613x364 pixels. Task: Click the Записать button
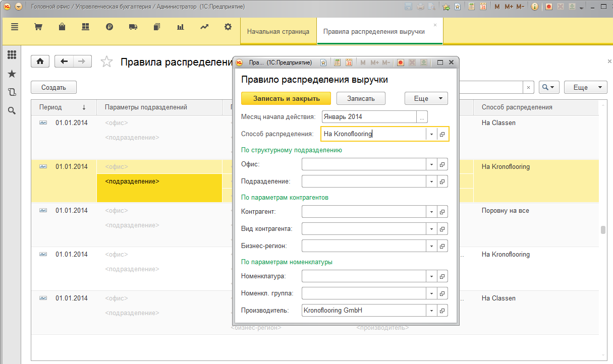[x=361, y=98]
